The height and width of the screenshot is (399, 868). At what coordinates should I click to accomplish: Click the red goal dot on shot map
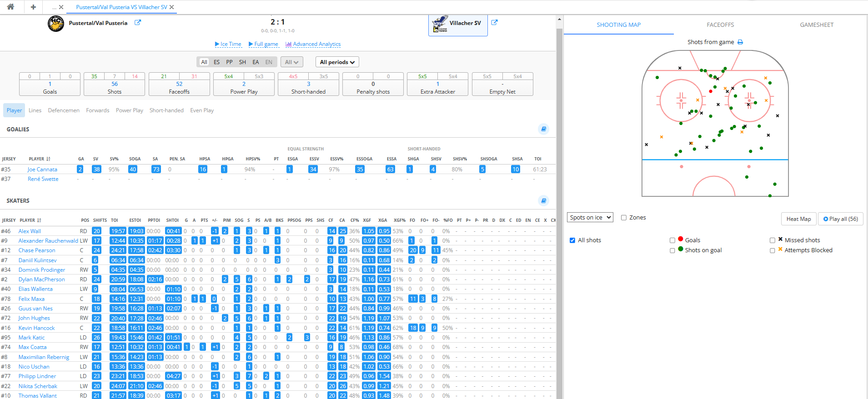pyautogui.click(x=711, y=91)
